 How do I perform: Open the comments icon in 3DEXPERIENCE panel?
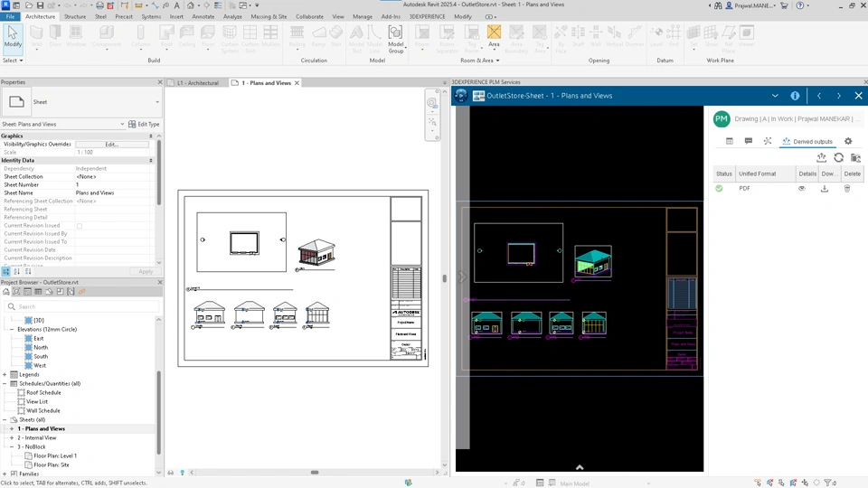coord(749,141)
